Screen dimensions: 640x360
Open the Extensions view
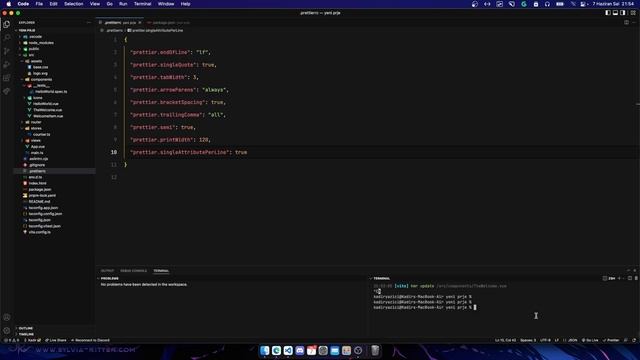pos(7,78)
